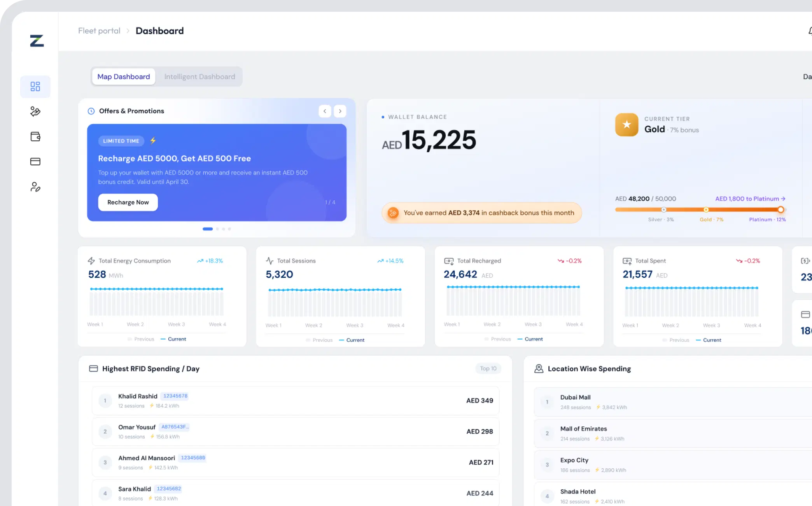Open Khalid Rashid spending row
The image size is (812, 506).
tap(296, 400)
